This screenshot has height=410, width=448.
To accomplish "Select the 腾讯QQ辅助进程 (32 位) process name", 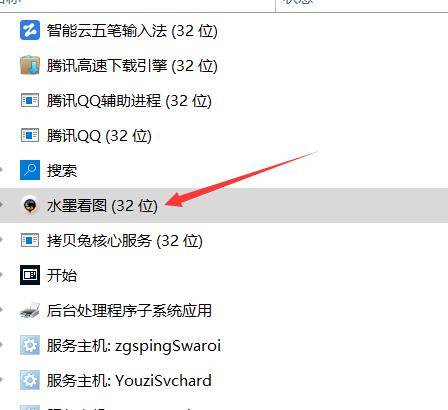I will click(129, 101).
